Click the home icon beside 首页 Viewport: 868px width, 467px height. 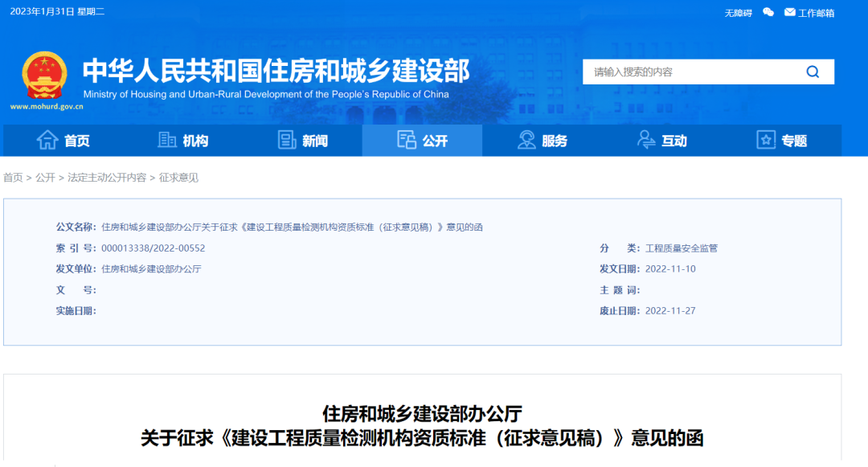click(47, 140)
